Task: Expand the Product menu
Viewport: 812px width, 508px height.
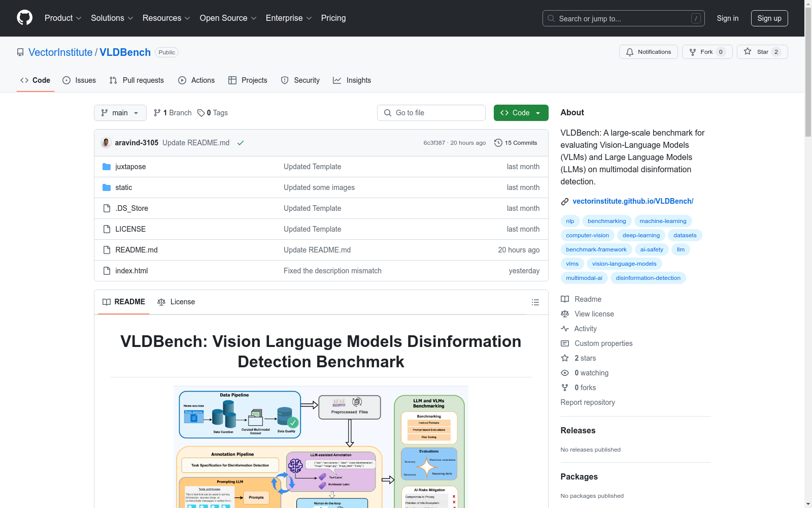Action: (63, 18)
